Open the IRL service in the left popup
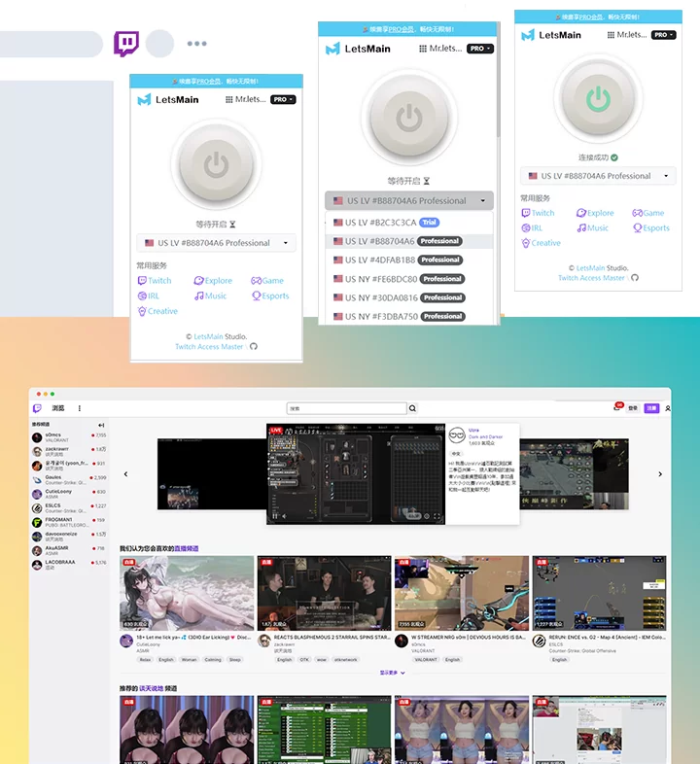Screen dimensions: 700x764 149,295
